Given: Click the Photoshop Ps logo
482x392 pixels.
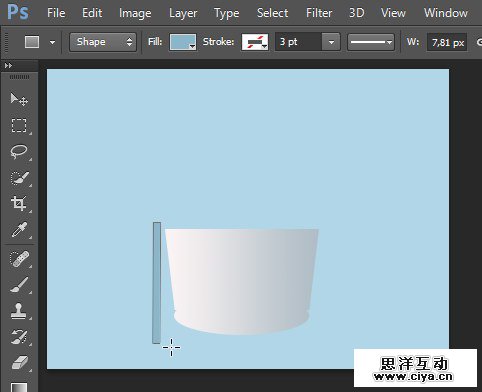Looking at the screenshot, I should (18, 12).
